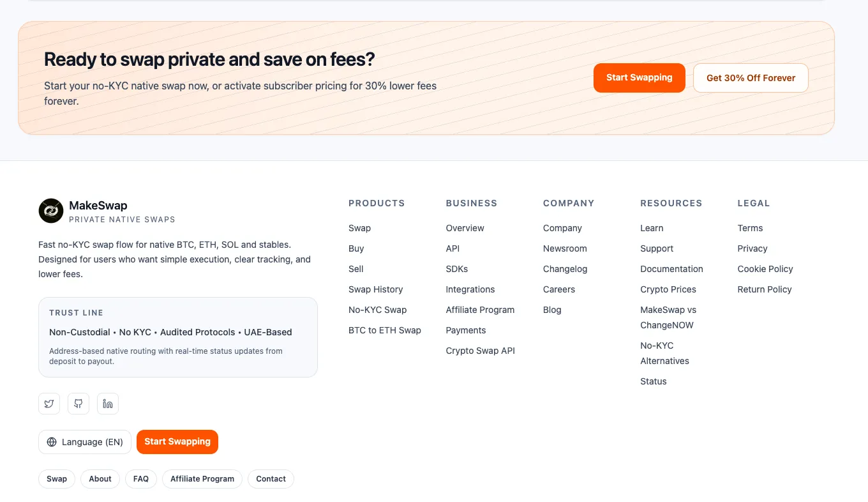Viewport: 868px width, 502px height.
Task: Open the Twitter social icon
Action: (x=49, y=404)
